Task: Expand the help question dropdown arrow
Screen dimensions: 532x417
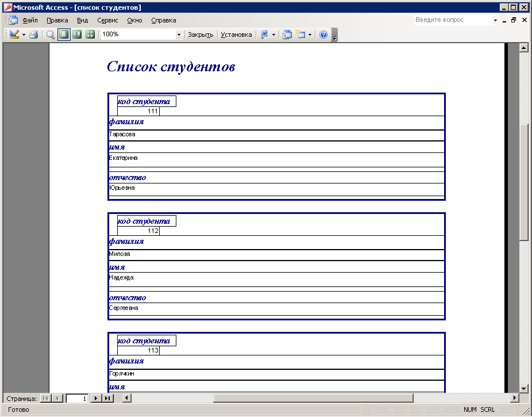Action: 495,20
